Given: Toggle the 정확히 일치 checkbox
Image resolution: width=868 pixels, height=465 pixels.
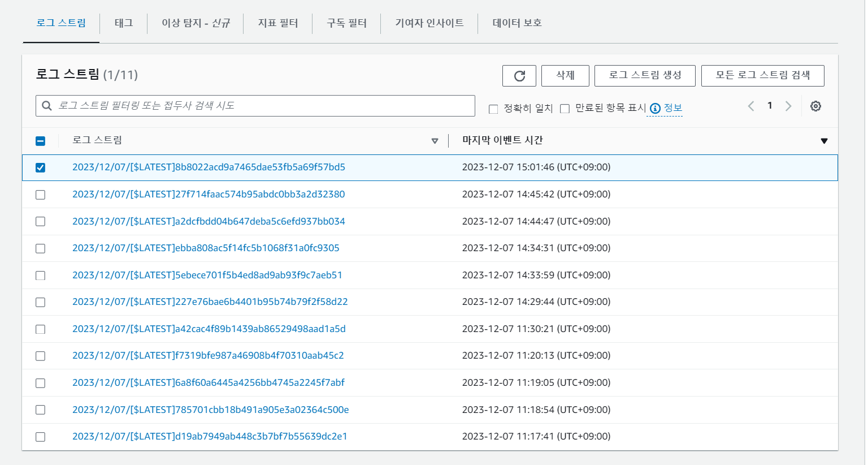Looking at the screenshot, I should click(x=493, y=109).
